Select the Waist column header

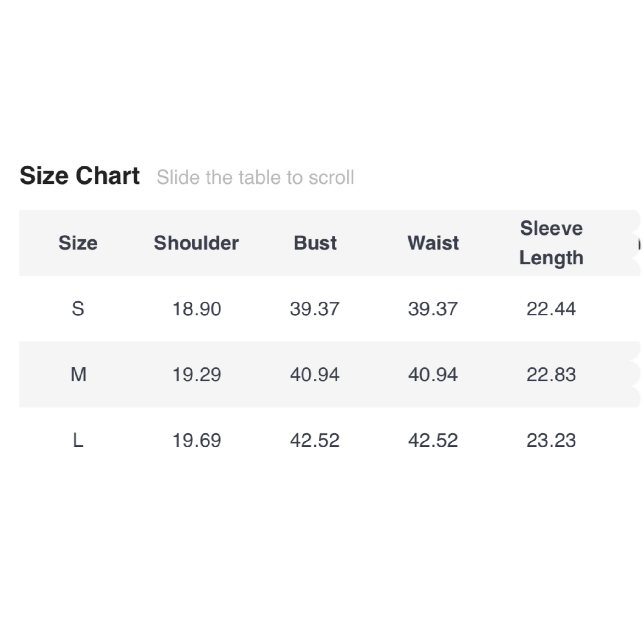(x=433, y=243)
